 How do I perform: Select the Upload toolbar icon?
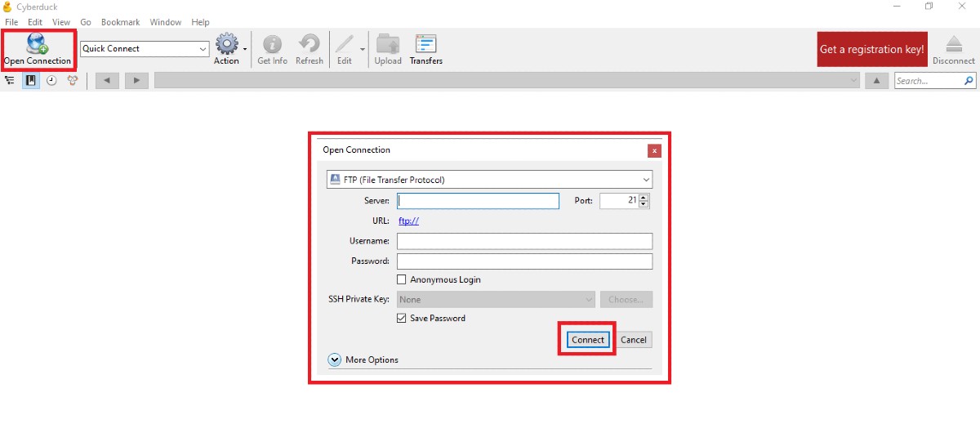pyautogui.click(x=388, y=44)
